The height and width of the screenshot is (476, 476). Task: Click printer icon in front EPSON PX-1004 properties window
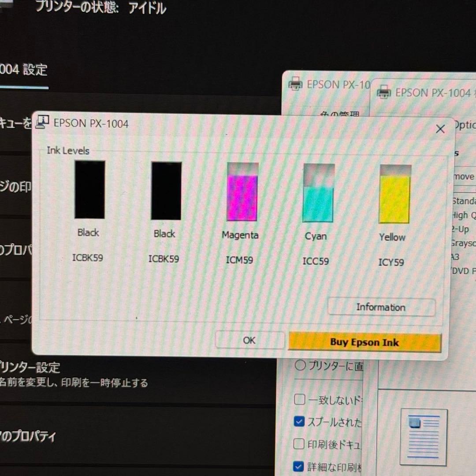[384, 91]
